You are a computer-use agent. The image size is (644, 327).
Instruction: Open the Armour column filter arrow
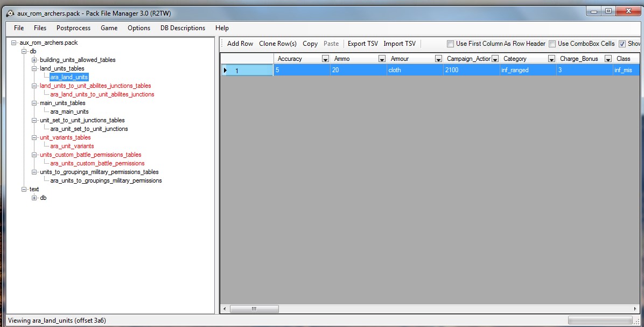438,59
